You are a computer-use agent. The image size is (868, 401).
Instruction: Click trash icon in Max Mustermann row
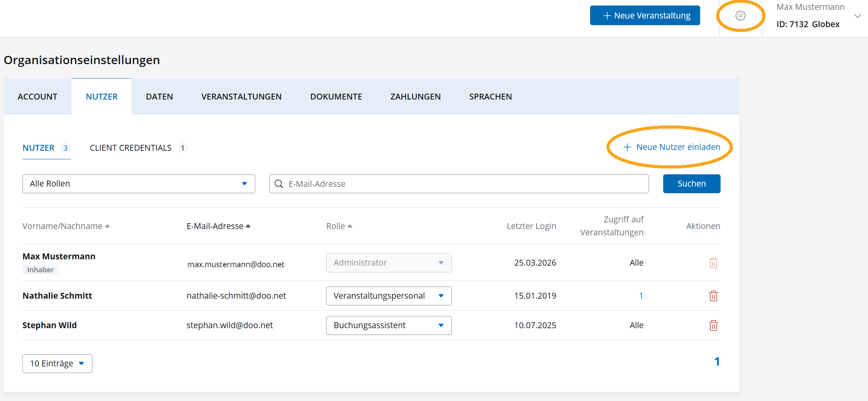(713, 263)
